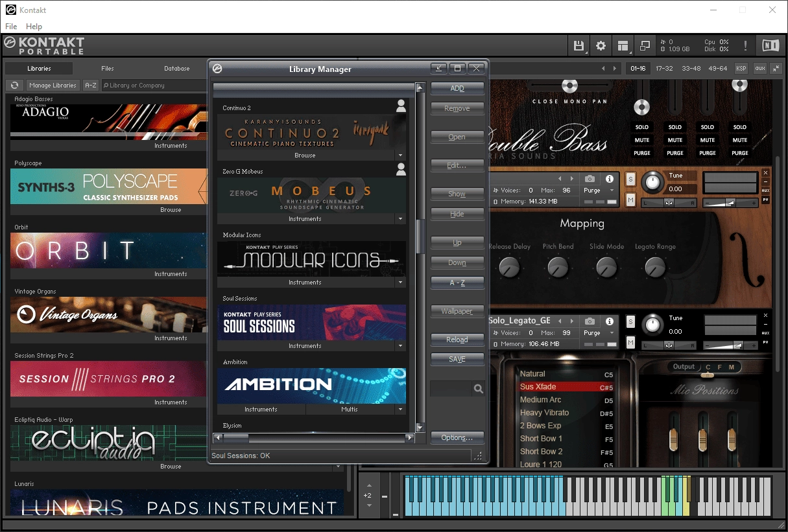Toggle Solo S button on first instrument

[630, 179]
